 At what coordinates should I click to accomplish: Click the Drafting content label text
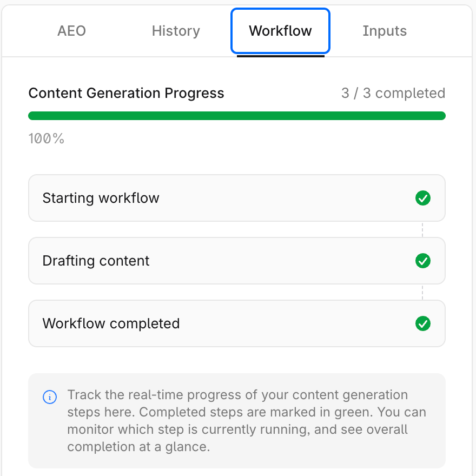(96, 261)
